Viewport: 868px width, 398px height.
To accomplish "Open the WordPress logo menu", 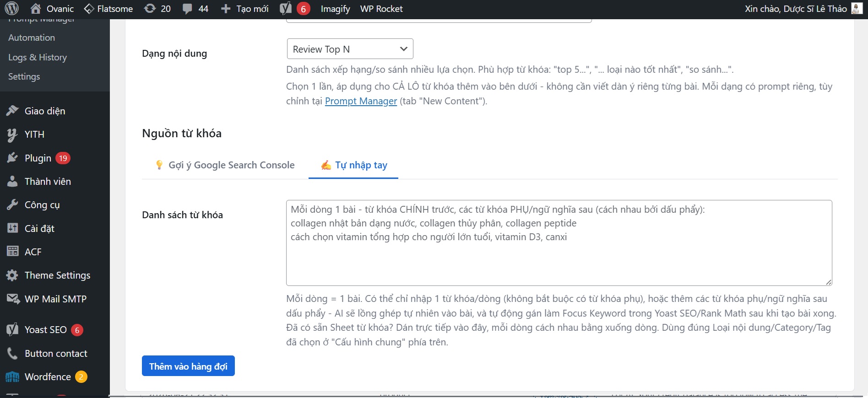I will click(x=12, y=9).
